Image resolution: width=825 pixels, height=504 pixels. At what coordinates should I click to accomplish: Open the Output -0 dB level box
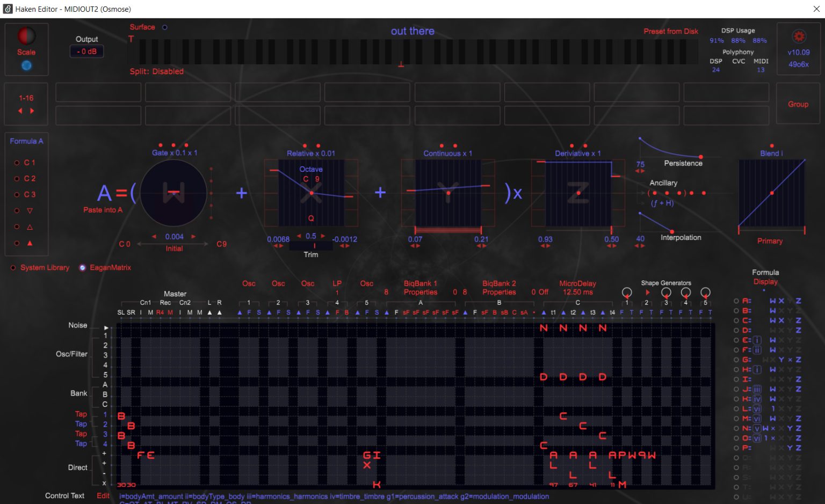[86, 52]
